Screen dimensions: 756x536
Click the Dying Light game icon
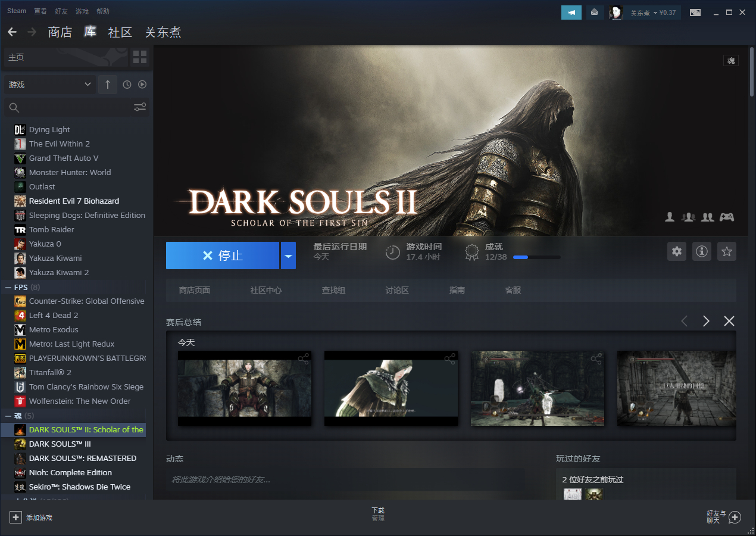point(20,129)
